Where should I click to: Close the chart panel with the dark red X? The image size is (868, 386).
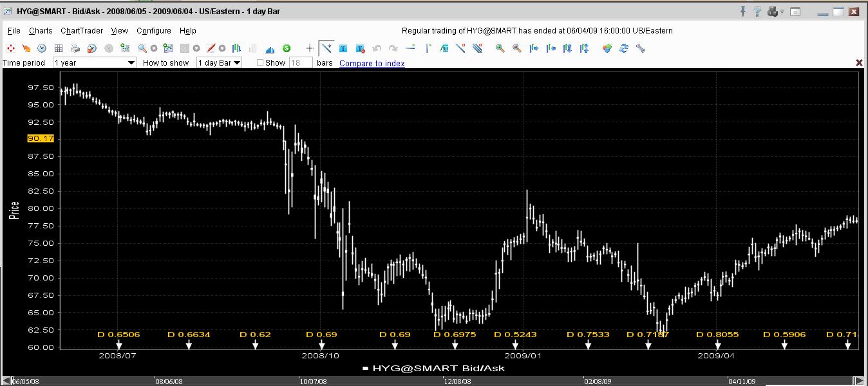coord(859,62)
